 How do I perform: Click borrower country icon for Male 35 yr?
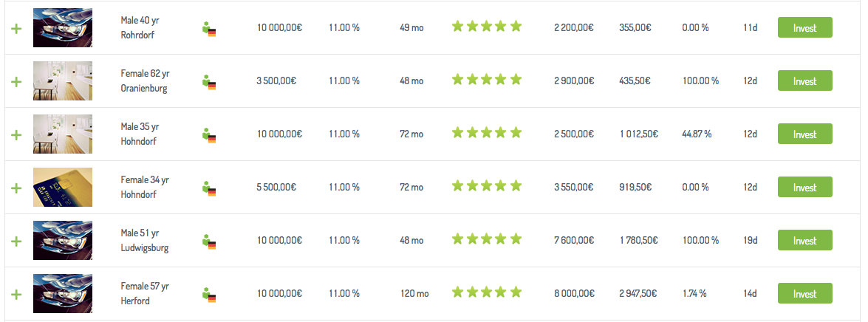coord(208,135)
